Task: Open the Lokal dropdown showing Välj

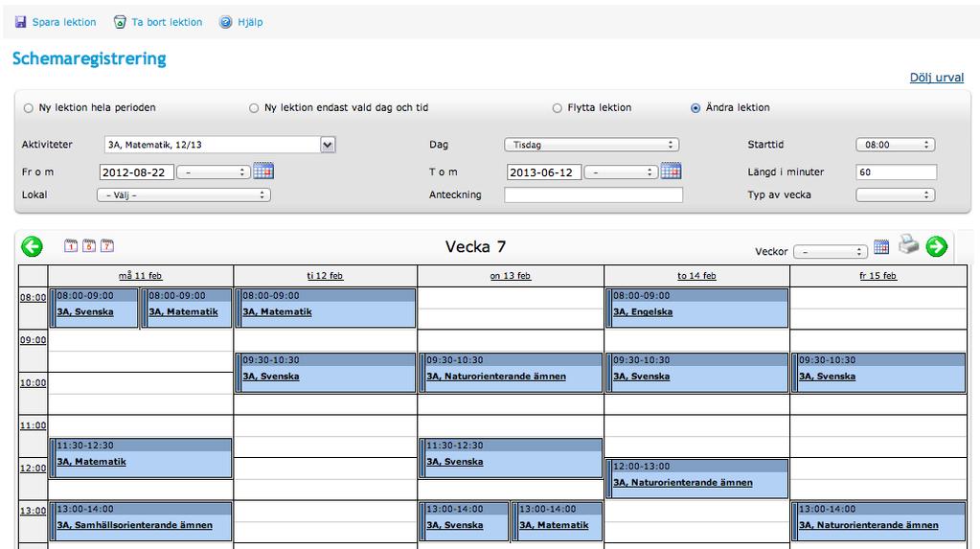Action: [x=184, y=195]
